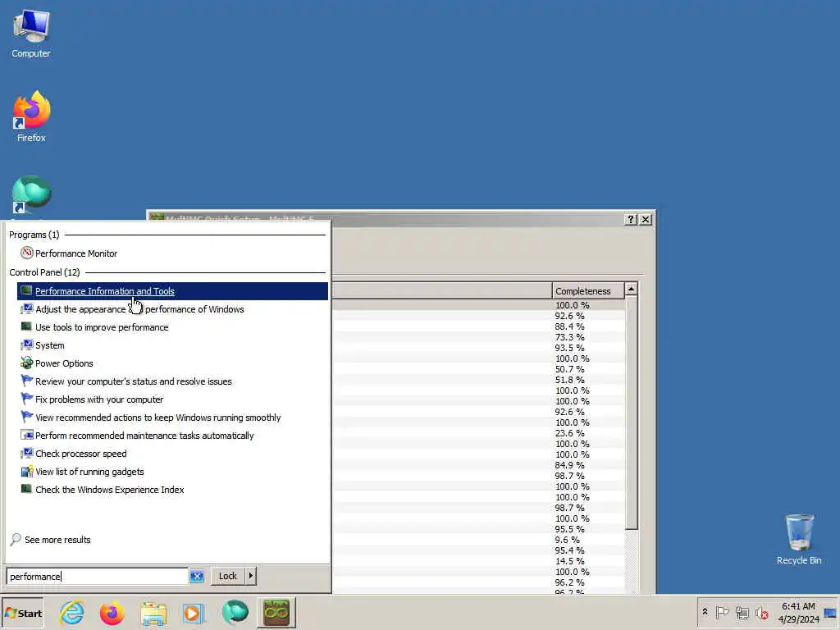The width and height of the screenshot is (840, 630).
Task: Click the scroll up arrow in the MultiMC list
Action: pyautogui.click(x=631, y=290)
